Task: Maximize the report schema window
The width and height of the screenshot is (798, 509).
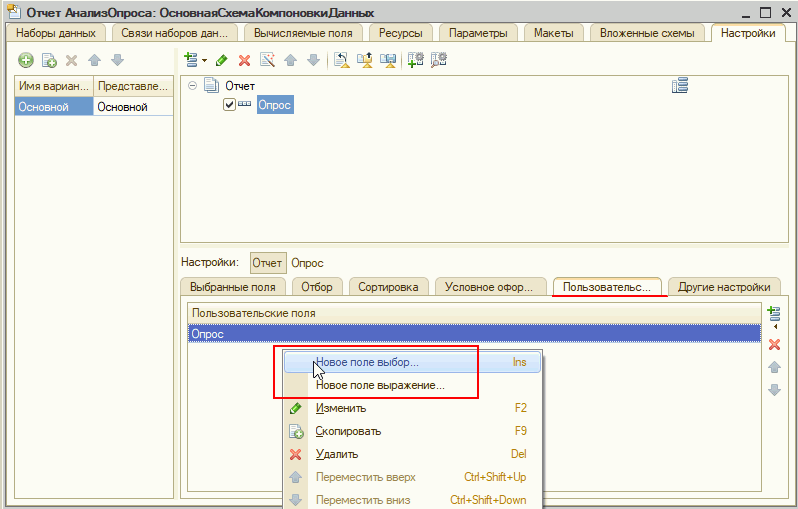Action: (x=765, y=12)
